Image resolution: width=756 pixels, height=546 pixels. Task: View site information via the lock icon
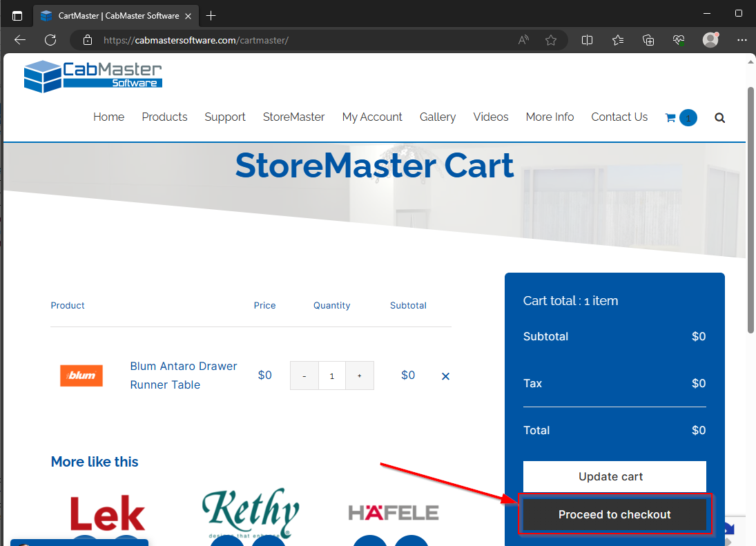tap(87, 40)
